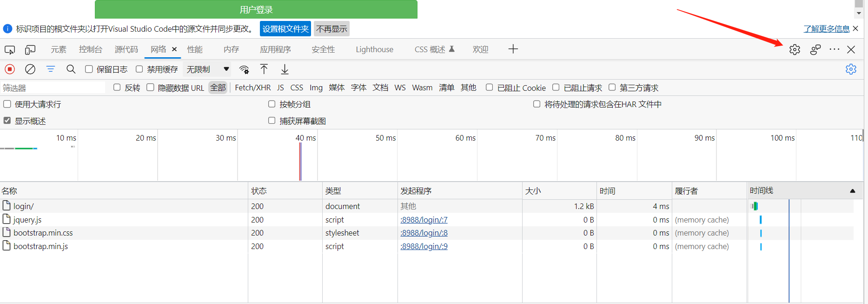This screenshot has width=868, height=304.
Task: Filter requests by Img type
Action: click(x=316, y=88)
